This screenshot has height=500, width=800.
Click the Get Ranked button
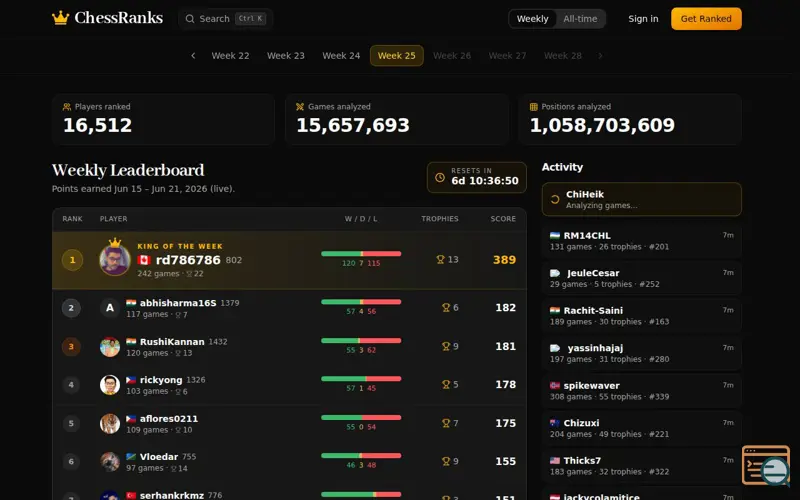click(x=706, y=19)
